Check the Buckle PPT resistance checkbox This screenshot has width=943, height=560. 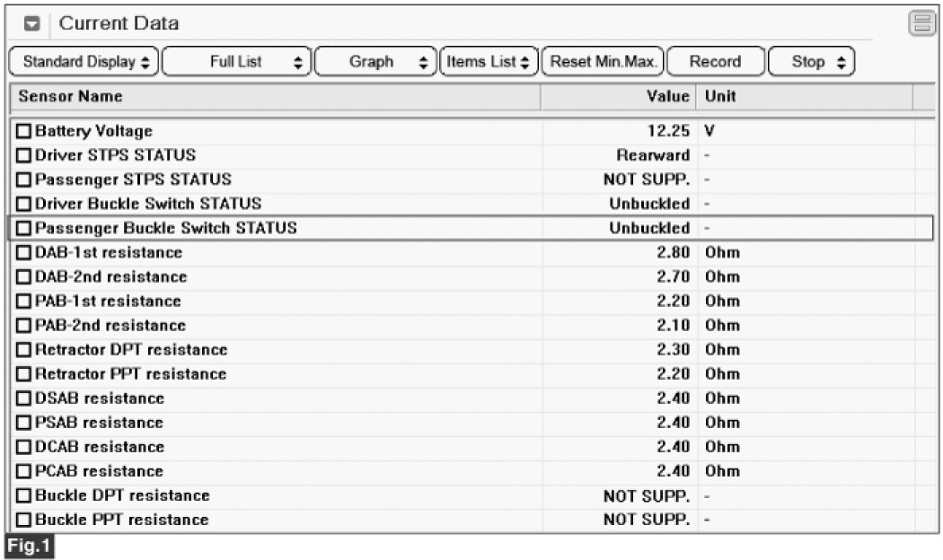pyautogui.click(x=23, y=520)
